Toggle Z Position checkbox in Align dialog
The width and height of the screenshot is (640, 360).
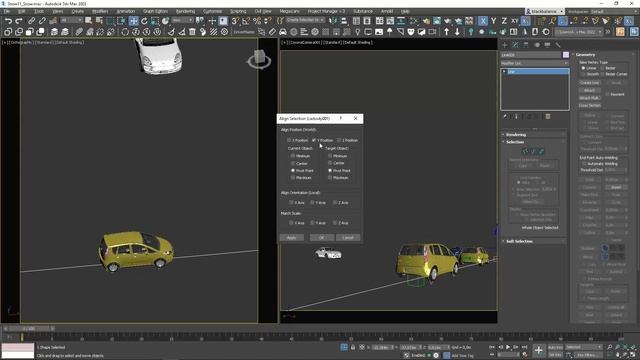coord(339,140)
